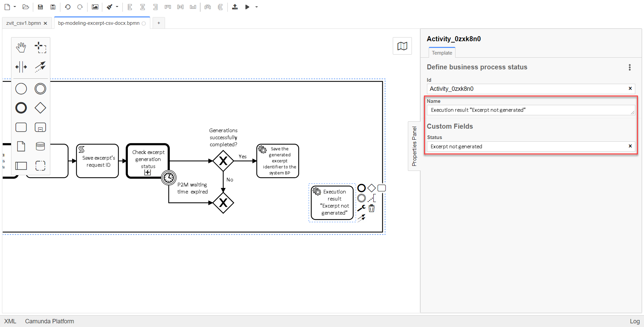This screenshot has width=644, height=327.
Task: Select the gateway labeled Generations successfully completed
Action: click(223, 161)
